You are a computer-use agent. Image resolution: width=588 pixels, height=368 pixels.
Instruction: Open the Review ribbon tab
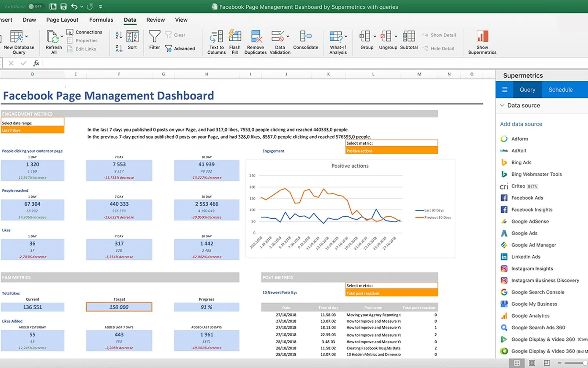(155, 20)
